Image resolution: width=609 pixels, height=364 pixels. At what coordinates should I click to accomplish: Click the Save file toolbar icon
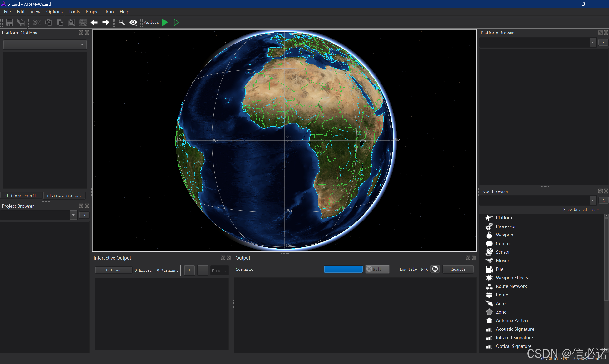[x=9, y=22]
